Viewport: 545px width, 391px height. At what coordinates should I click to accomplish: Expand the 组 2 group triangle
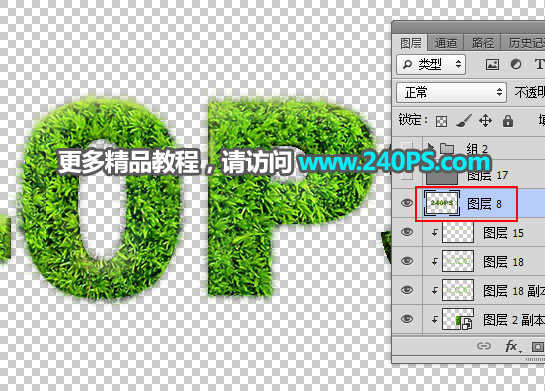pyautogui.click(x=431, y=147)
